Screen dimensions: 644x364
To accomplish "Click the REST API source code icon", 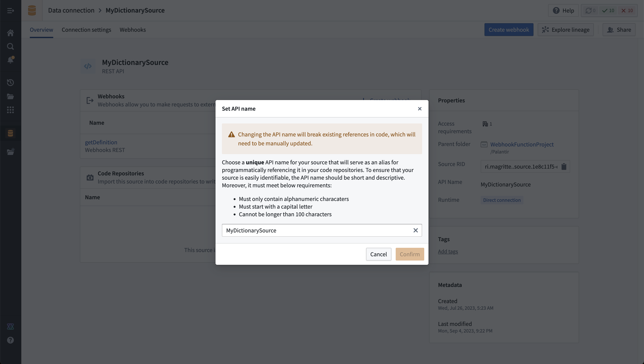I will (x=88, y=66).
